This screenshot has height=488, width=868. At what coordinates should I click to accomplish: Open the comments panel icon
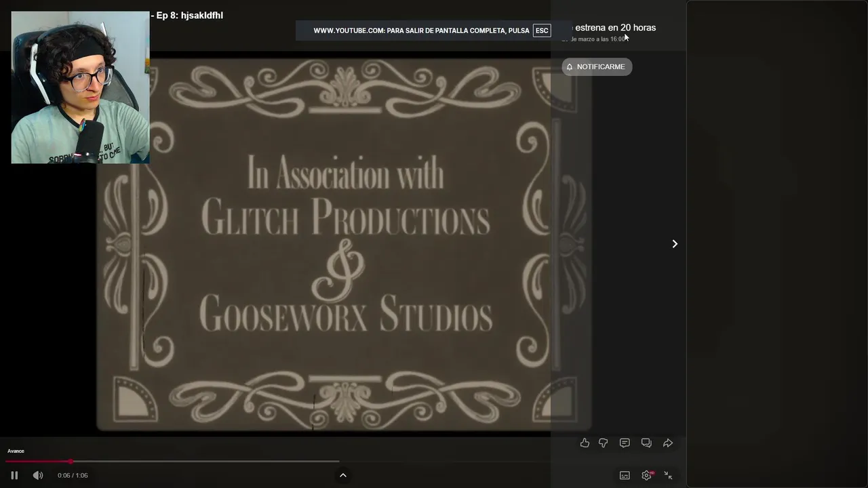[625, 443]
